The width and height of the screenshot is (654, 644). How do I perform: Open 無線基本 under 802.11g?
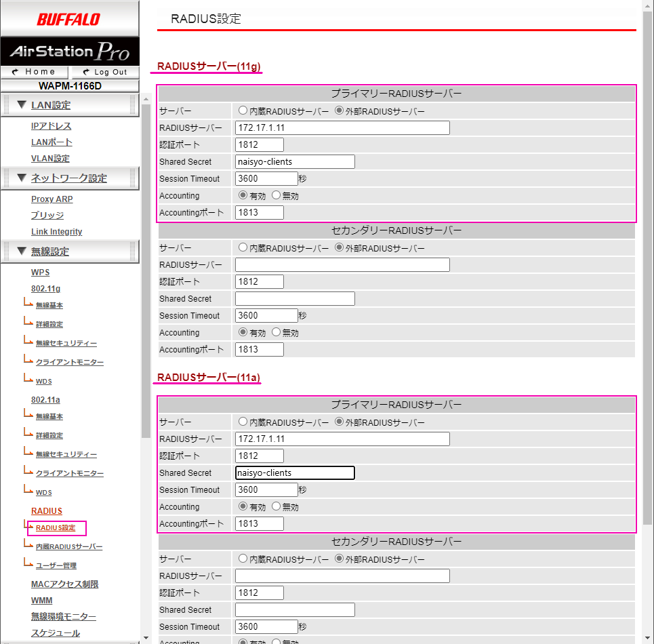tap(49, 305)
